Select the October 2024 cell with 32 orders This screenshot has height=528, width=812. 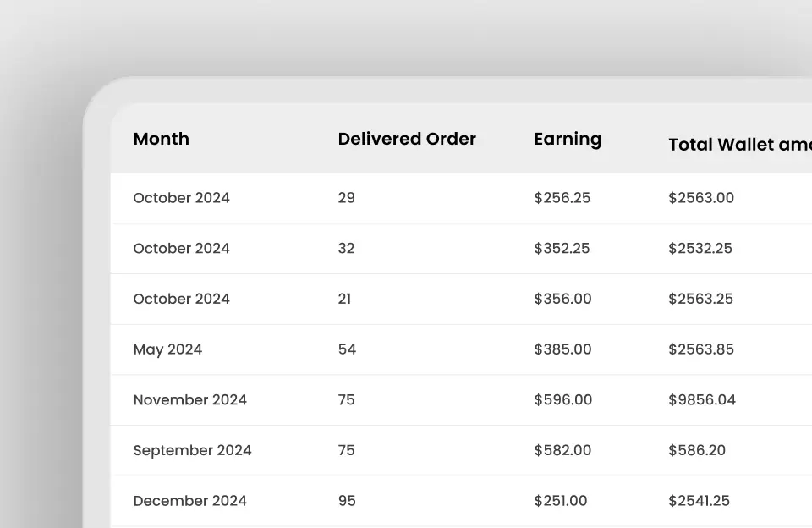point(181,248)
